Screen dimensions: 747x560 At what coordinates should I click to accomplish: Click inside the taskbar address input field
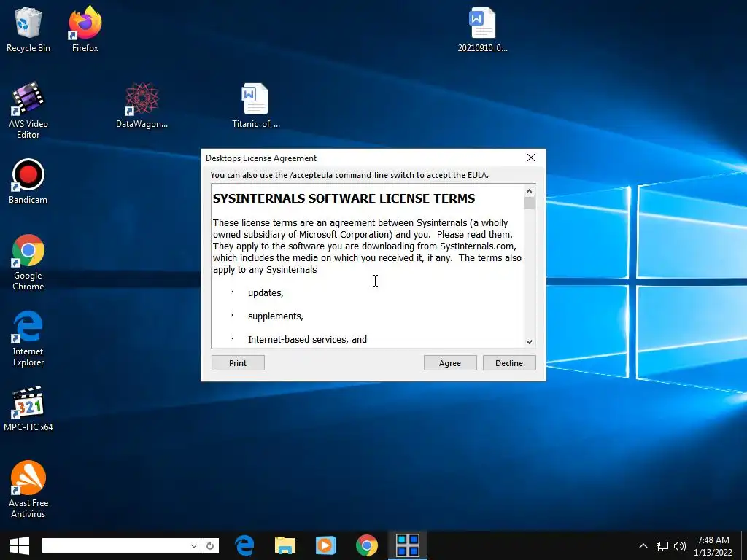[116, 545]
